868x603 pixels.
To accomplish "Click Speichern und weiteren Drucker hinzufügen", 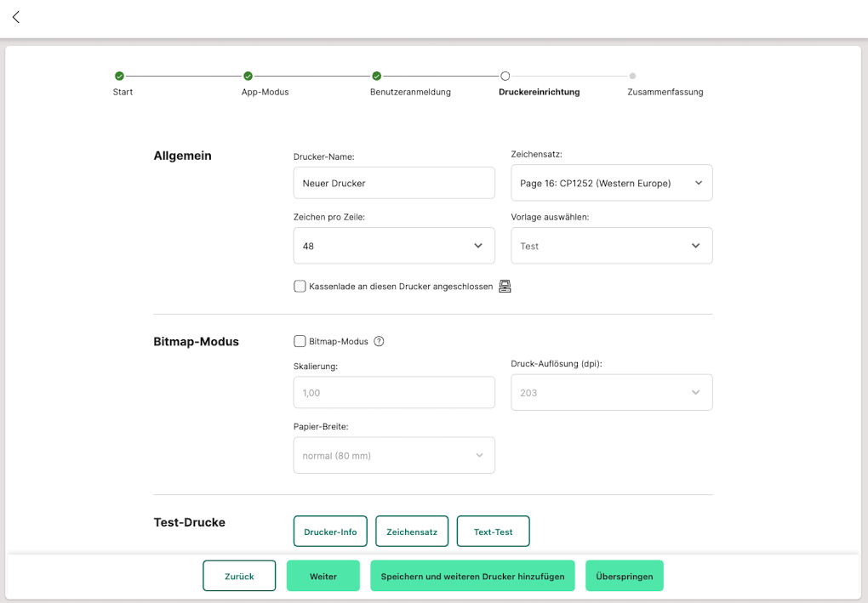I will click(472, 576).
